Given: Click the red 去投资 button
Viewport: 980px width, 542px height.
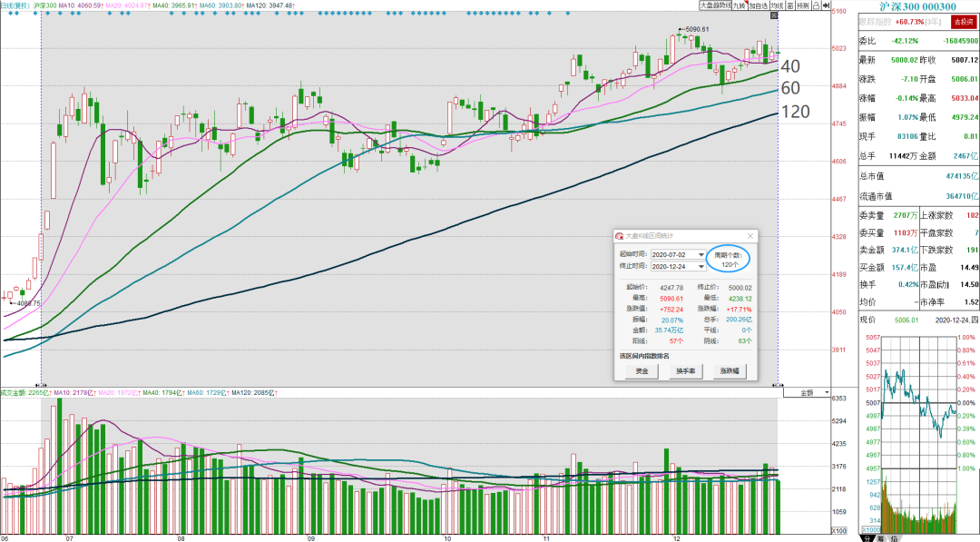Looking at the screenshot, I should (x=963, y=22).
